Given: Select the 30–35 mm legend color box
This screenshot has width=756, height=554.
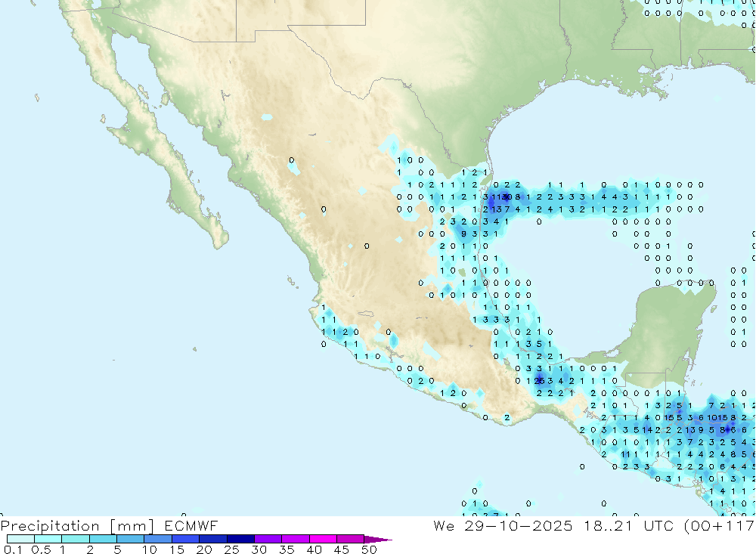Looking at the screenshot, I should [x=268, y=539].
